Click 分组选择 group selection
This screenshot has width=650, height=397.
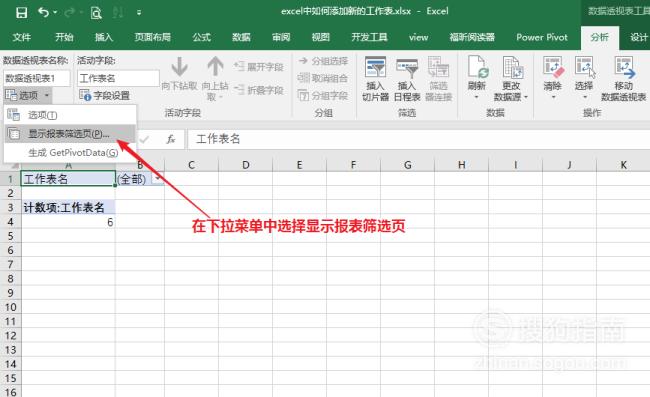(x=323, y=61)
